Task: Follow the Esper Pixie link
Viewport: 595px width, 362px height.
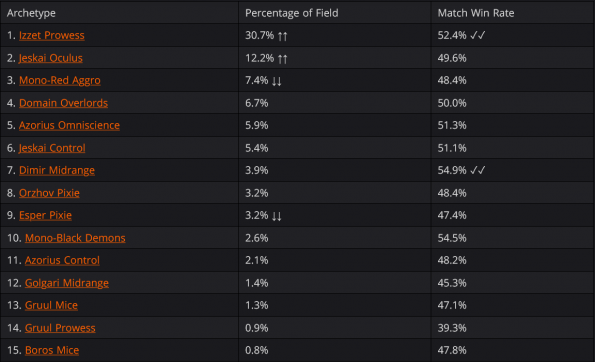Action: point(45,215)
